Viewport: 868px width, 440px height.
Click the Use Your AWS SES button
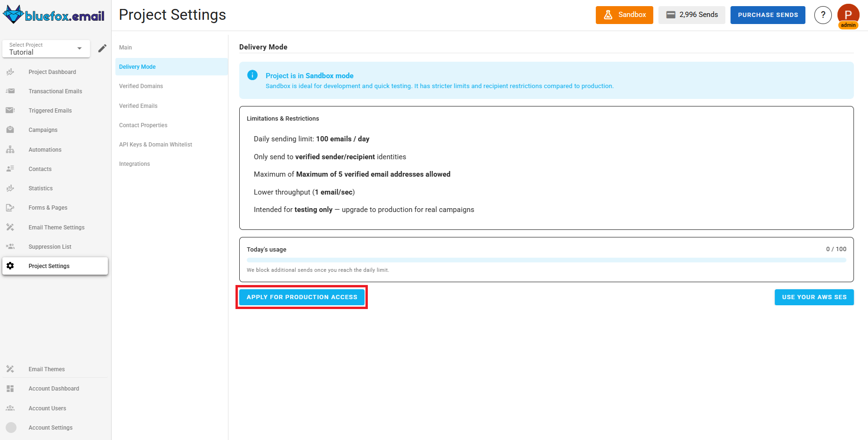click(814, 297)
